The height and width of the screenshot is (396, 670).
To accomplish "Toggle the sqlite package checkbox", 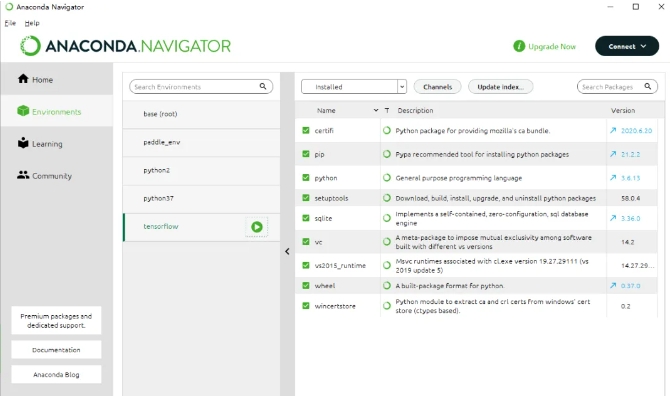I will pos(306,218).
